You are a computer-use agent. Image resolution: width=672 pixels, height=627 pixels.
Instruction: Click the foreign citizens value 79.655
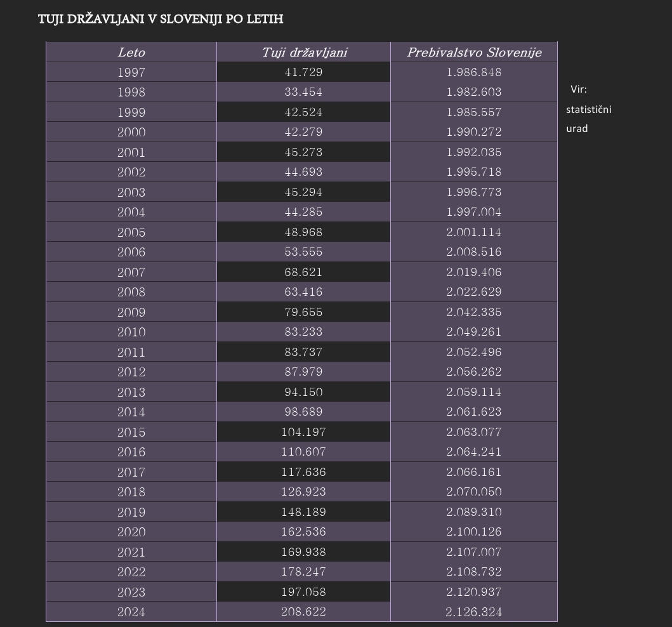coord(303,312)
